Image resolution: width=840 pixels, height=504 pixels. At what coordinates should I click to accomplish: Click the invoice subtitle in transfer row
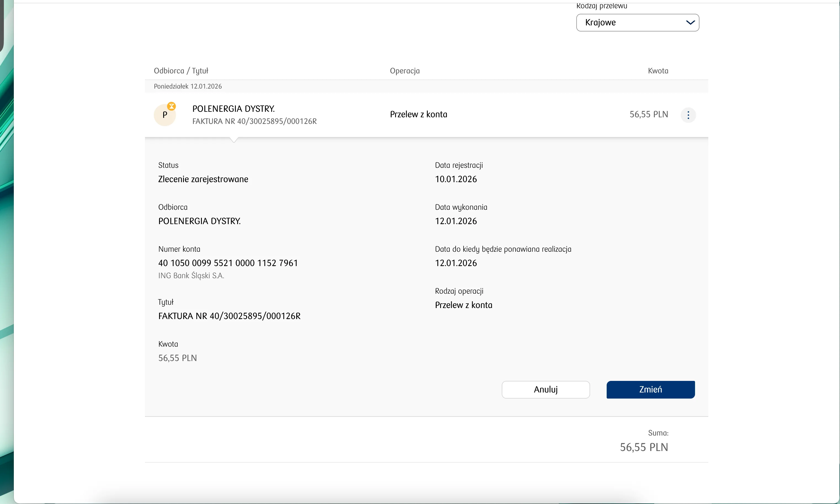[254, 121]
